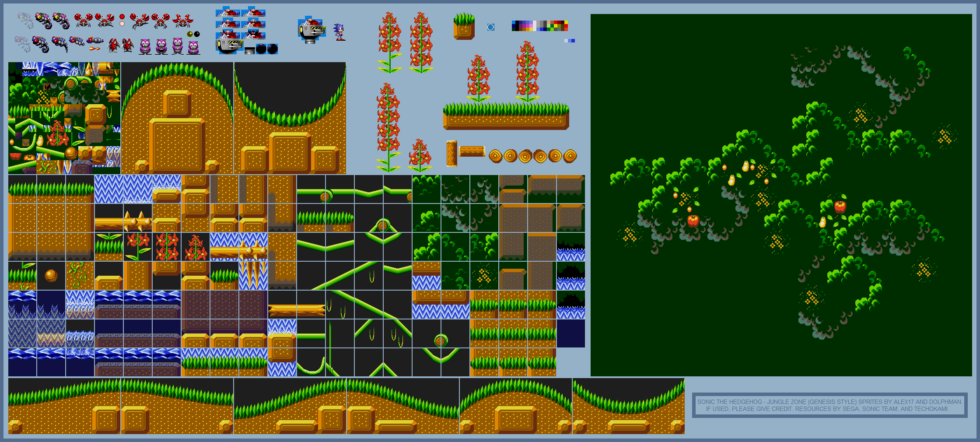This screenshot has width=980, height=442.
Task: Select the rightmost purple pig enemy sprite
Action: point(193,47)
